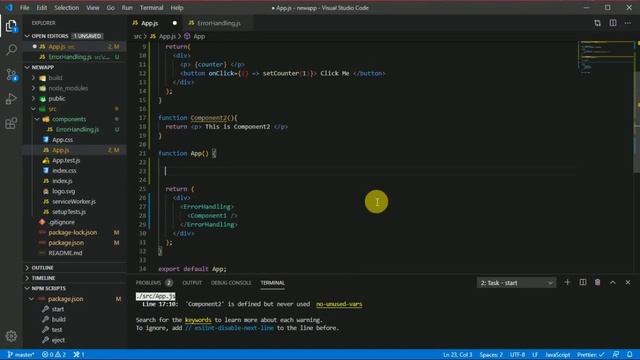
Task: Click Spaces: 2 indentation setting
Action: point(491,354)
